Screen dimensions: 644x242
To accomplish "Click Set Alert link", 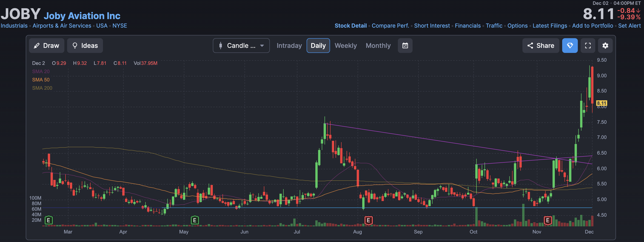I will [x=629, y=26].
